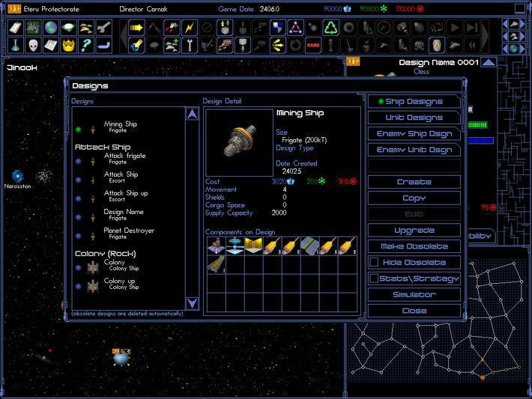The width and height of the screenshot is (532, 399).
Task: Click the green circuit board toolbar icon
Action: click(x=33, y=28)
